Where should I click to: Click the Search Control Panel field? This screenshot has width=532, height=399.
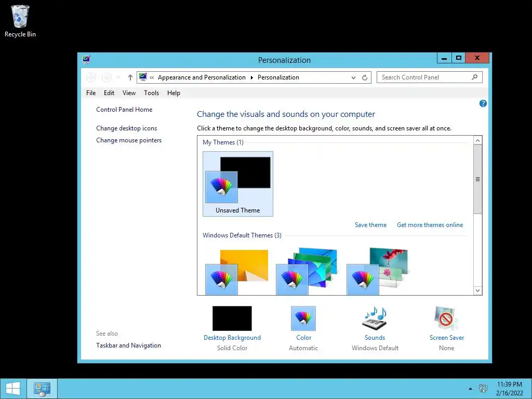(430, 77)
